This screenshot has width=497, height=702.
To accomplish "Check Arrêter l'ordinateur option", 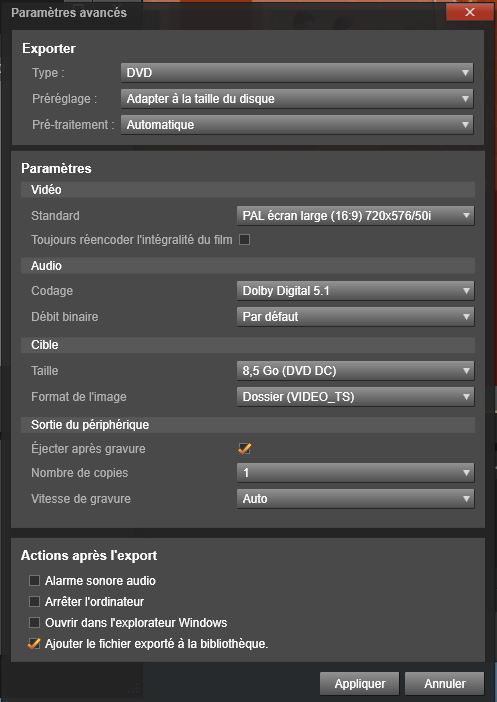I will (34, 602).
